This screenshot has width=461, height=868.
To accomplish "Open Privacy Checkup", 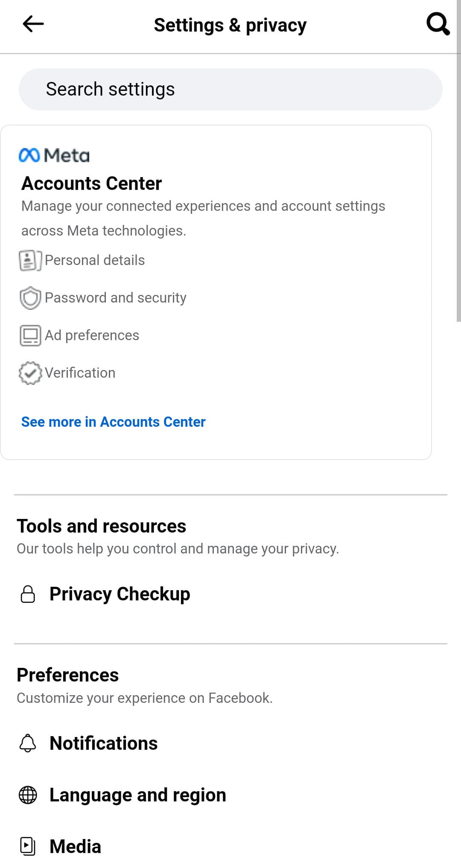I will point(120,594).
